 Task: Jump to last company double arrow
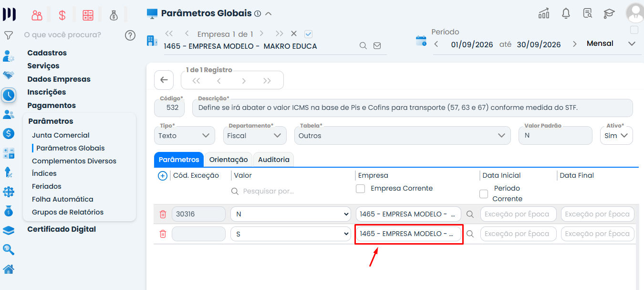(x=280, y=33)
